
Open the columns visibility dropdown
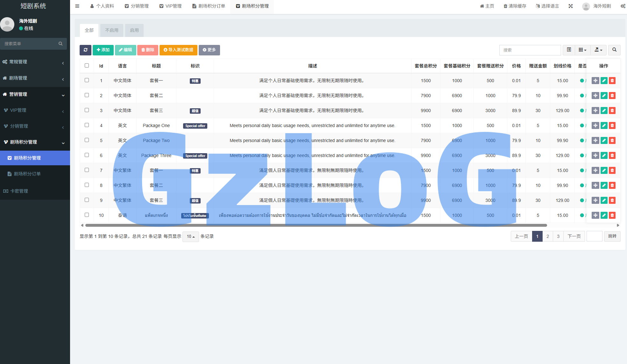(582, 50)
